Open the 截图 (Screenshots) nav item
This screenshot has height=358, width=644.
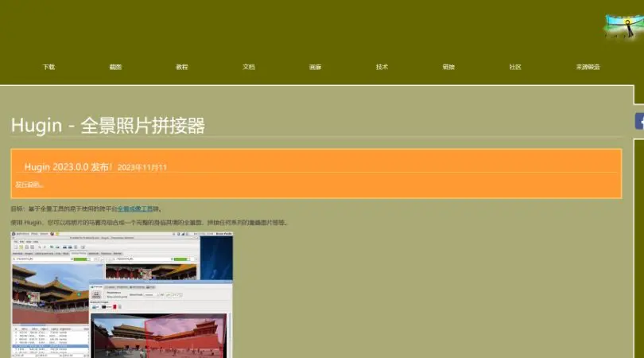coord(115,67)
